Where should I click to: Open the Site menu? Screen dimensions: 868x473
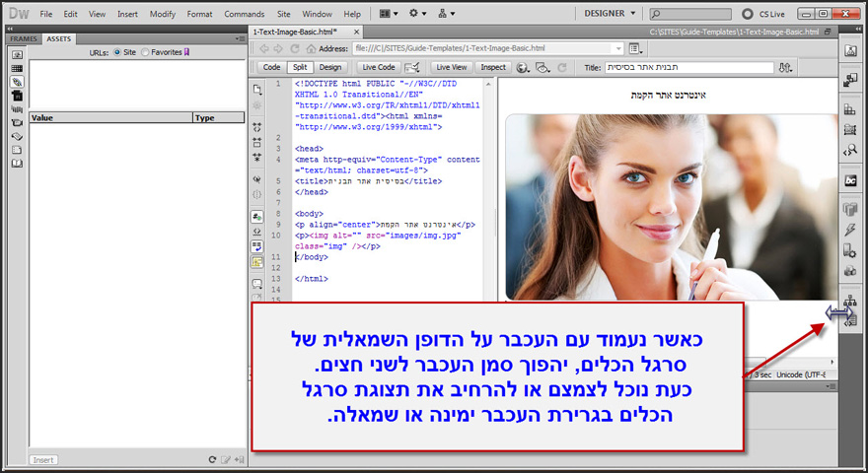[x=283, y=14]
